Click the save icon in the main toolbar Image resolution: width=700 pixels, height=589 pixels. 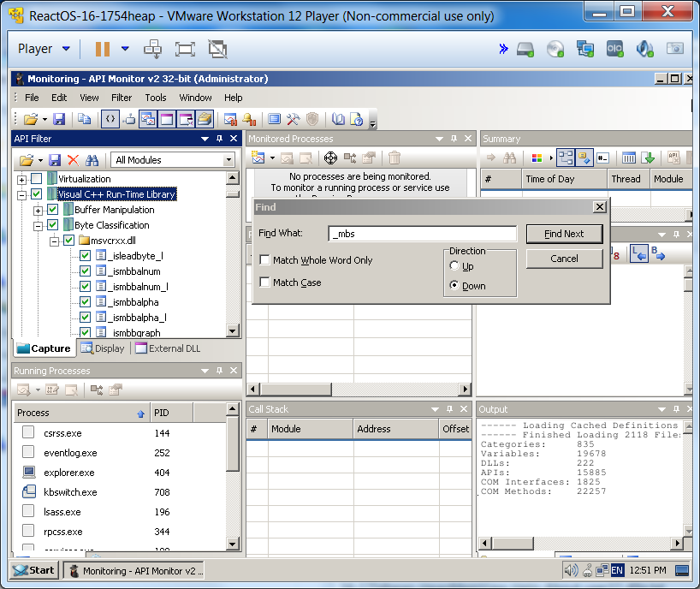coord(59,120)
